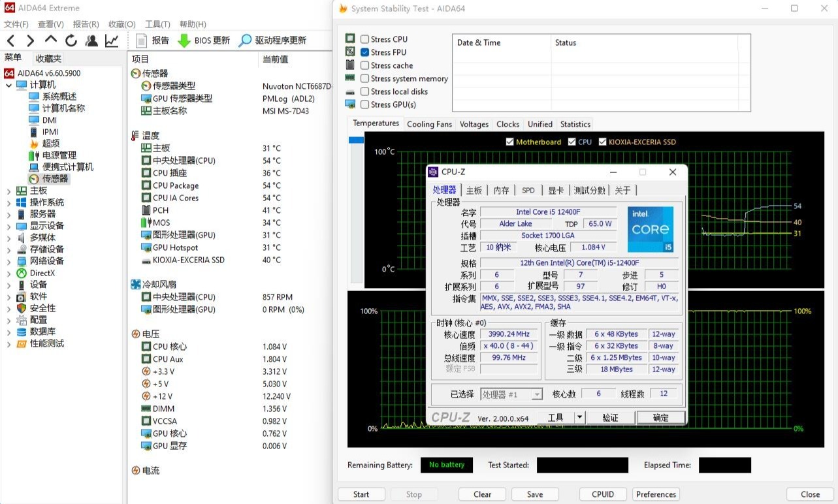
Task: Click the 驱动程序更新 magnifier icon
Action: (245, 40)
